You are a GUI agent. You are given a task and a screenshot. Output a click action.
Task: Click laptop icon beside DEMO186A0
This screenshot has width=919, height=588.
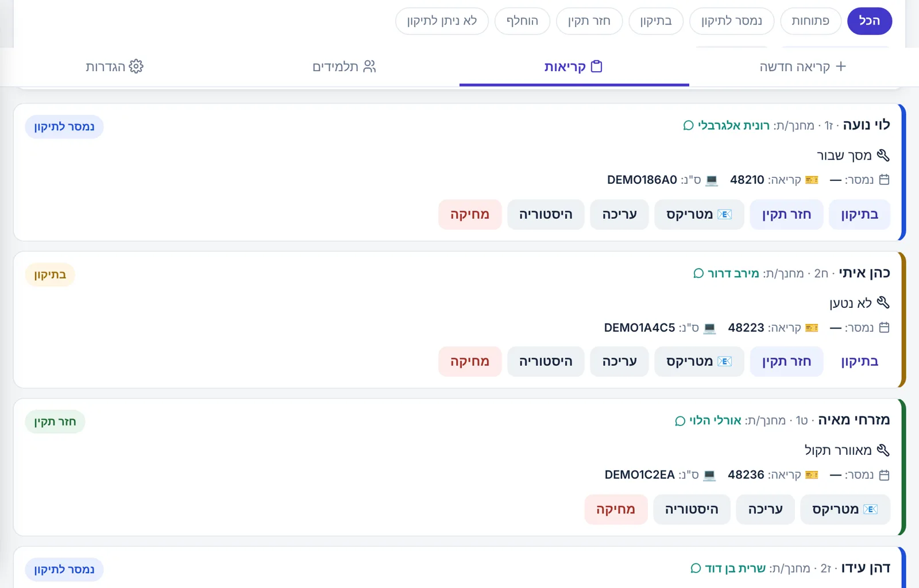point(712,180)
